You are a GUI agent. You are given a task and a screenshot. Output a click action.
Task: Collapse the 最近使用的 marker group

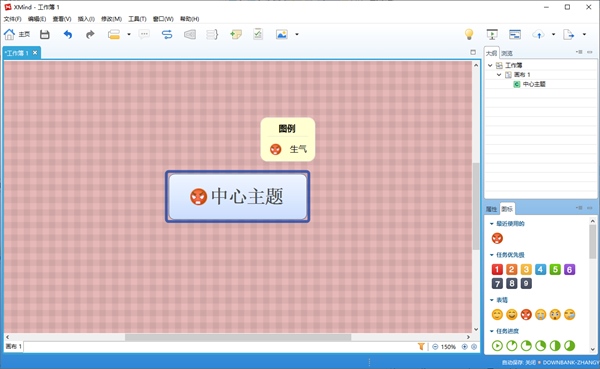coord(492,224)
